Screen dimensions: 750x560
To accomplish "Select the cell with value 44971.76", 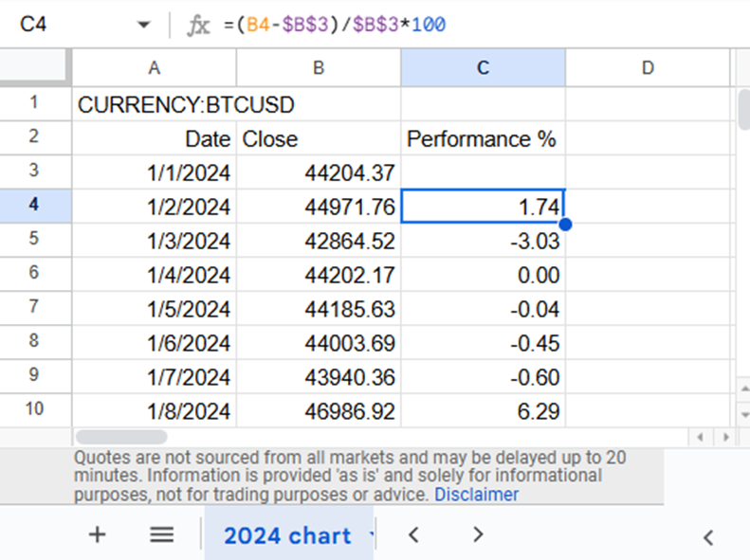I will point(319,207).
